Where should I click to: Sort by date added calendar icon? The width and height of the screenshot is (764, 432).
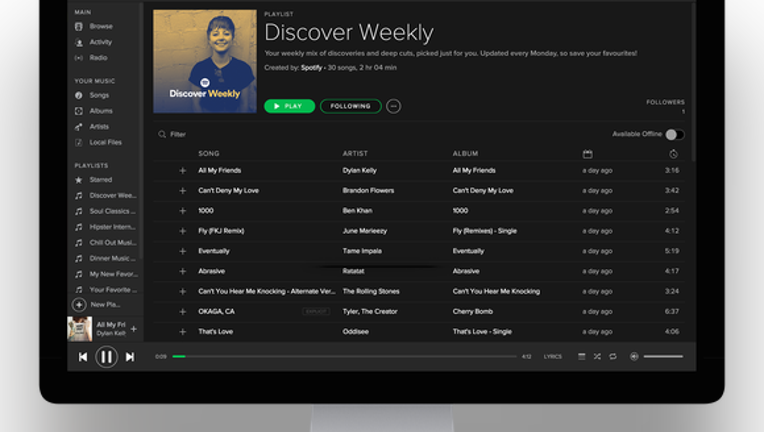pyautogui.click(x=588, y=154)
